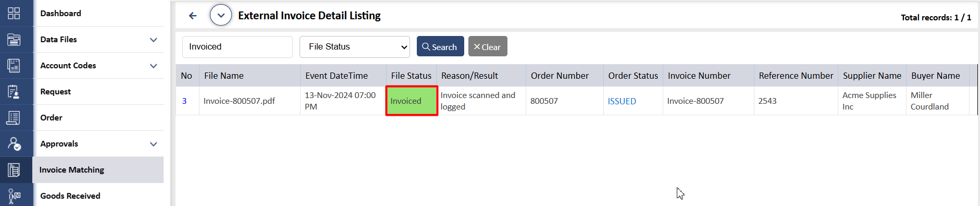Click the Dashboard grid icon in sidebar

14,13
